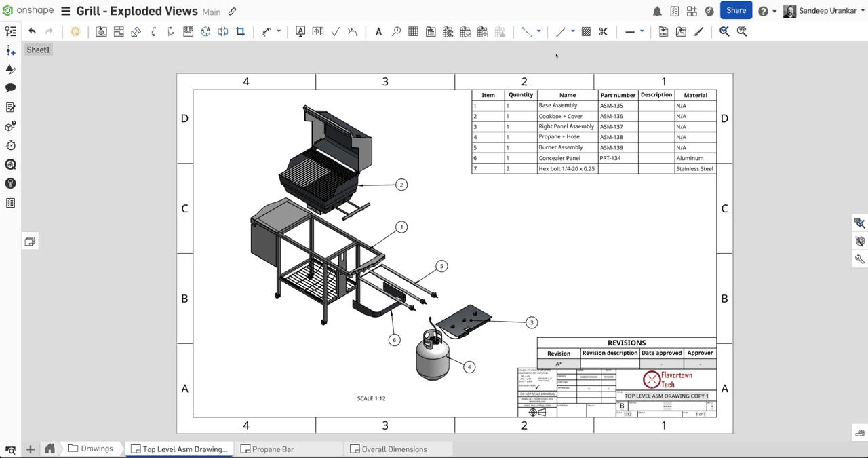Screen dimensions: 868x458
Task: Click the Sheet1 label above the drawing
Action: pyautogui.click(x=38, y=49)
